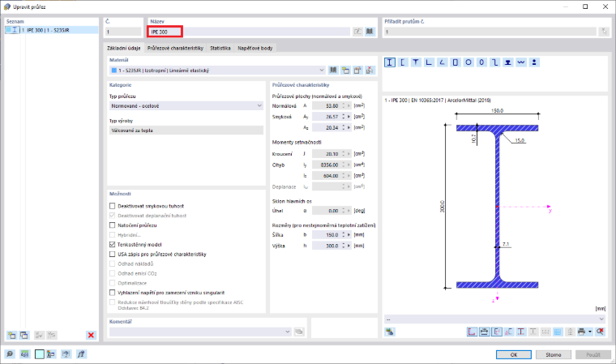Enable Vyhlazení napětí pro zamezení singularit

[113, 293]
